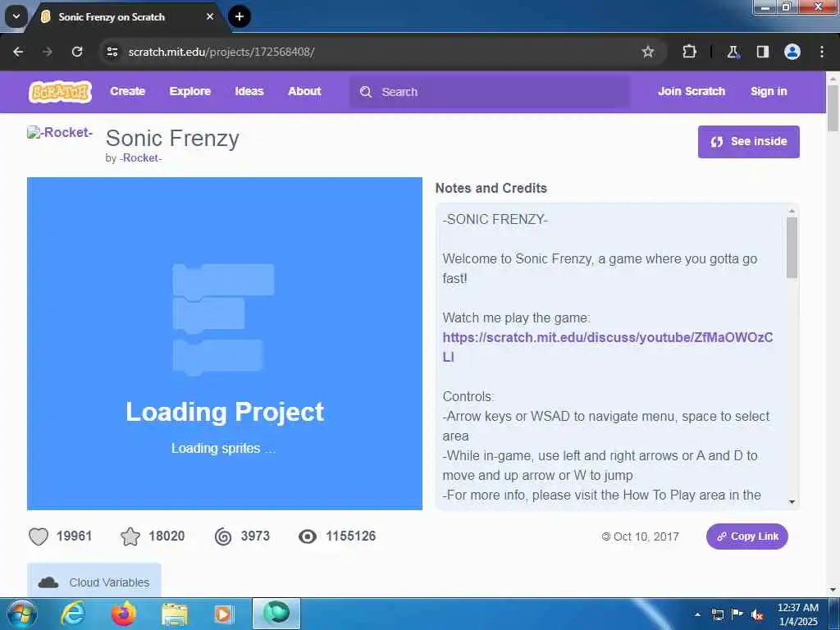Click the muted volume tray icon
Screen dimensions: 840x630
(x=757, y=614)
